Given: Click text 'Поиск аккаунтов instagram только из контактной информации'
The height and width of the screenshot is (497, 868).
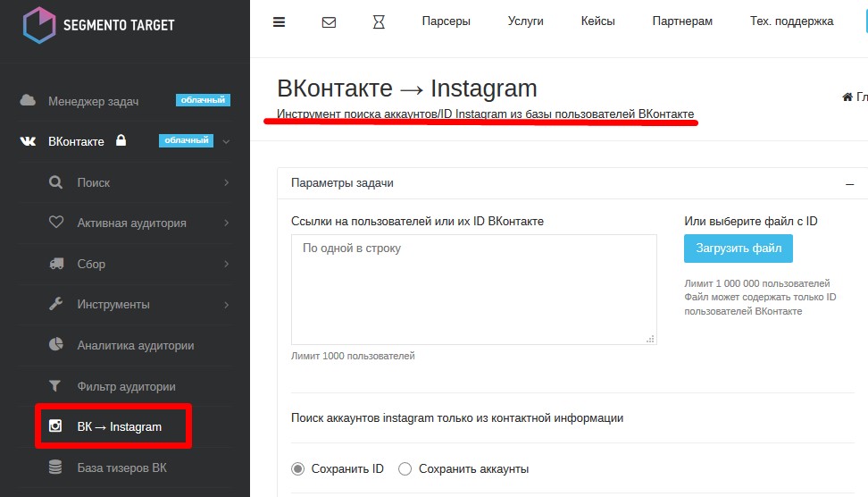Looking at the screenshot, I should coord(457,417).
